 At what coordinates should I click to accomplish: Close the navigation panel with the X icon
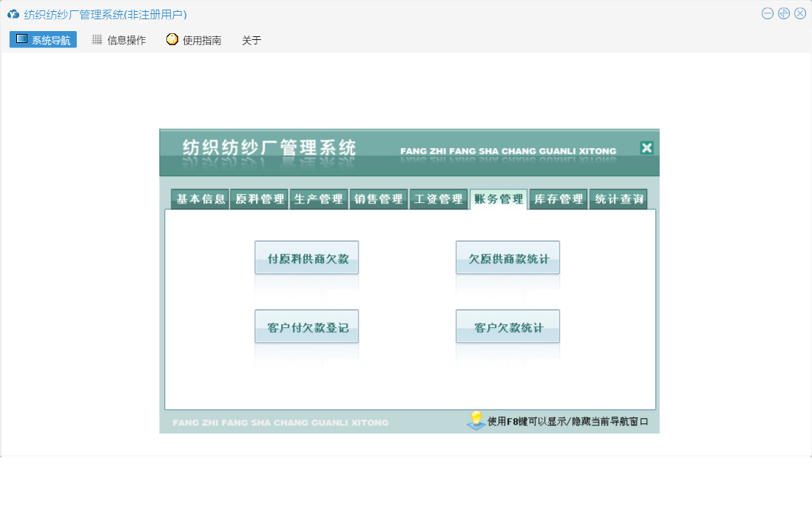(x=647, y=148)
